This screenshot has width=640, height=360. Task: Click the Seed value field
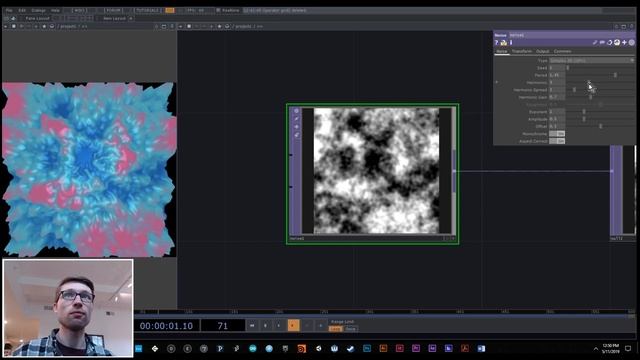click(x=557, y=68)
